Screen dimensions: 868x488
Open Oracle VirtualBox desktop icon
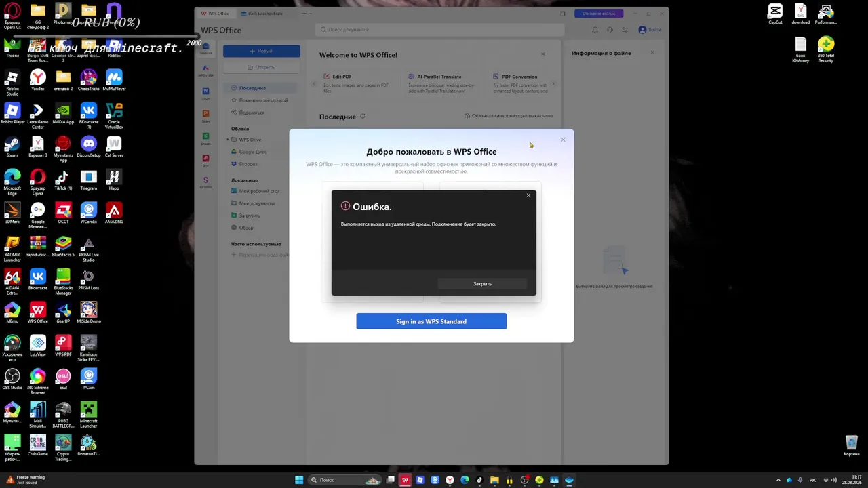114,114
